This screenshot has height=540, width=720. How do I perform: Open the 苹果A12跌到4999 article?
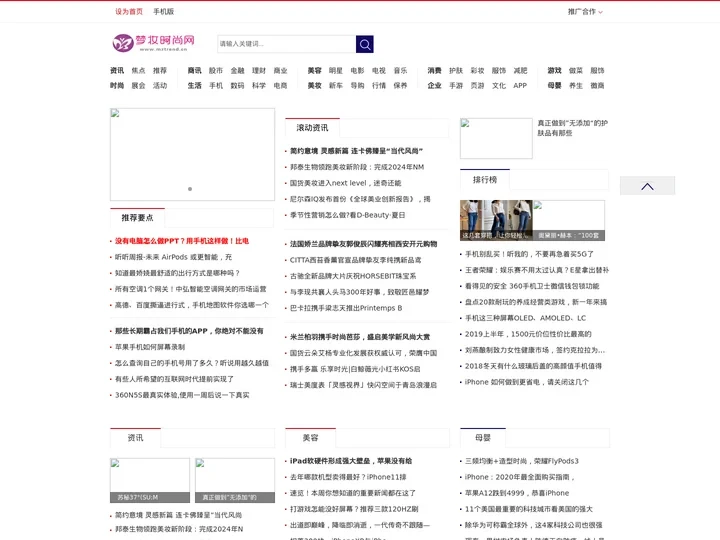[x=517, y=493]
